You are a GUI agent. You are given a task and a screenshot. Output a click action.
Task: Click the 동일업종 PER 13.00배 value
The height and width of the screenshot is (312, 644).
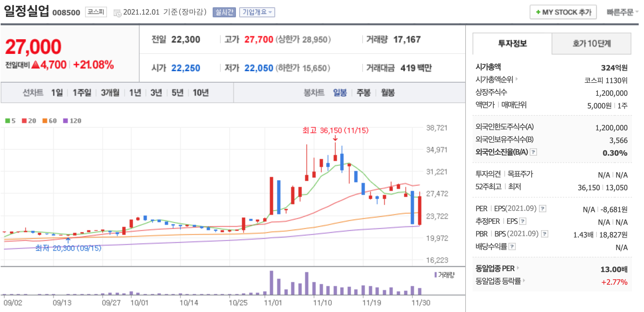tap(614, 269)
